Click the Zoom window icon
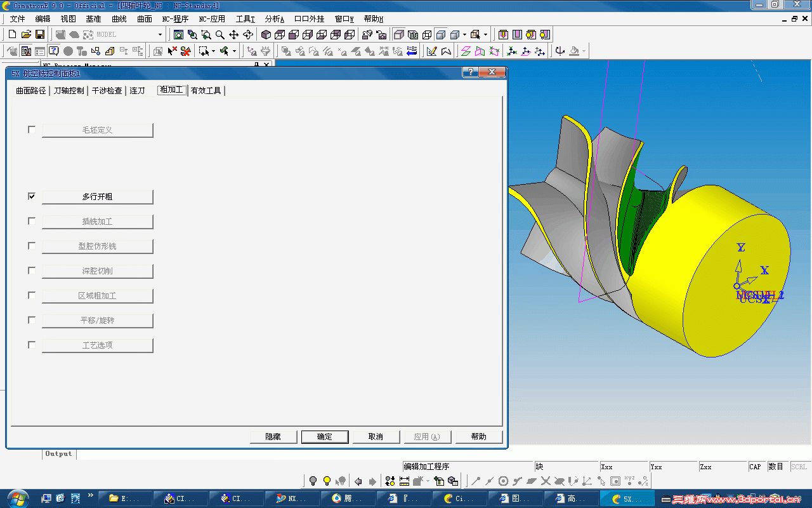Screen dimensions: 812x508 (206, 34)
